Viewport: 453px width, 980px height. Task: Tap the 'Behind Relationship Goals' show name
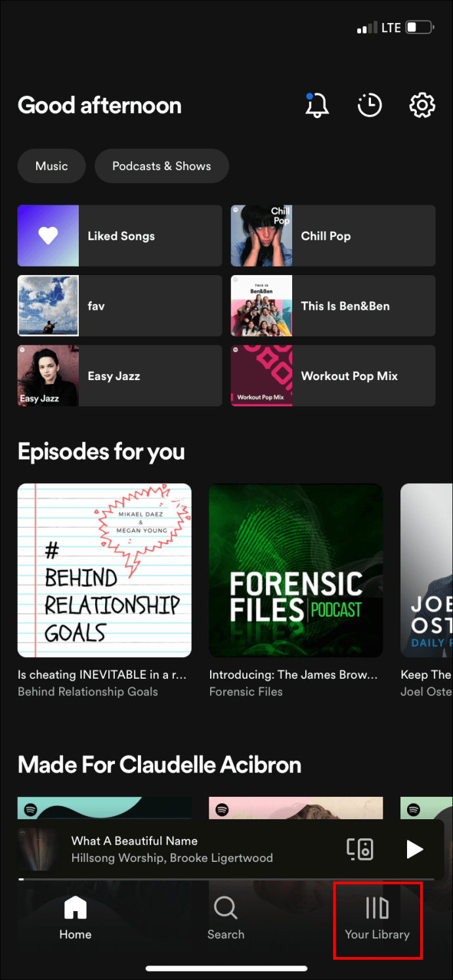[88, 691]
